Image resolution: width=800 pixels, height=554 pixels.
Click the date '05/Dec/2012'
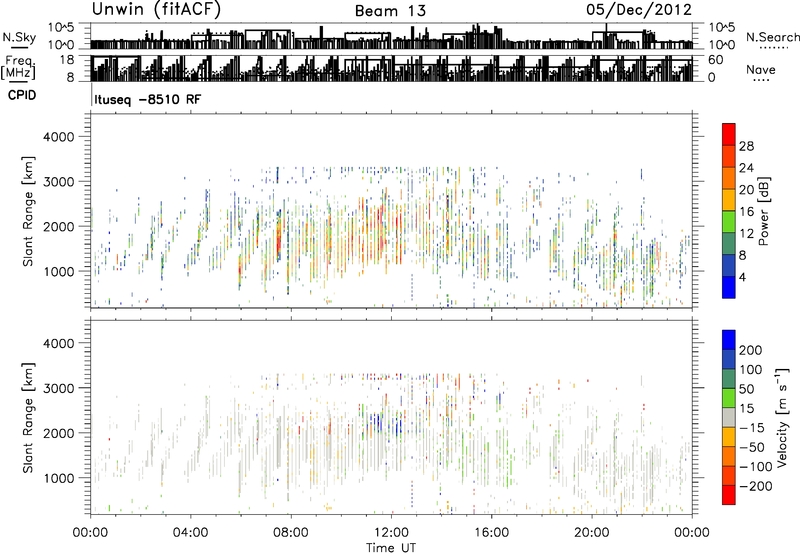(x=639, y=10)
